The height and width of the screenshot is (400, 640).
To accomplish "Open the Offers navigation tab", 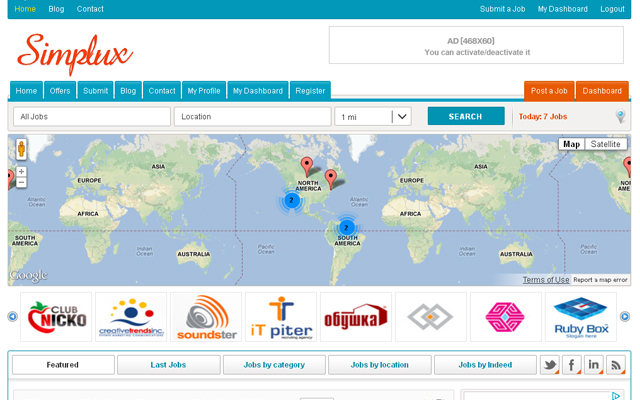I will click(x=60, y=91).
